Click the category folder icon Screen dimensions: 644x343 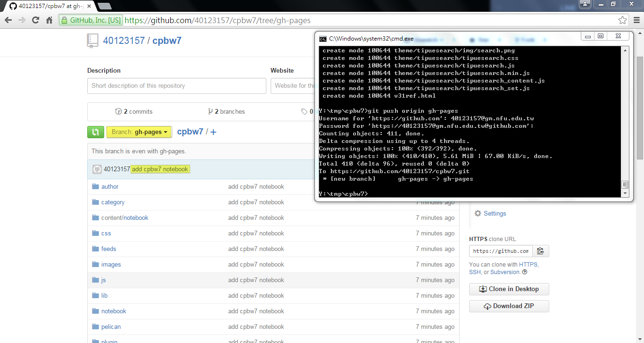pyautogui.click(x=96, y=202)
